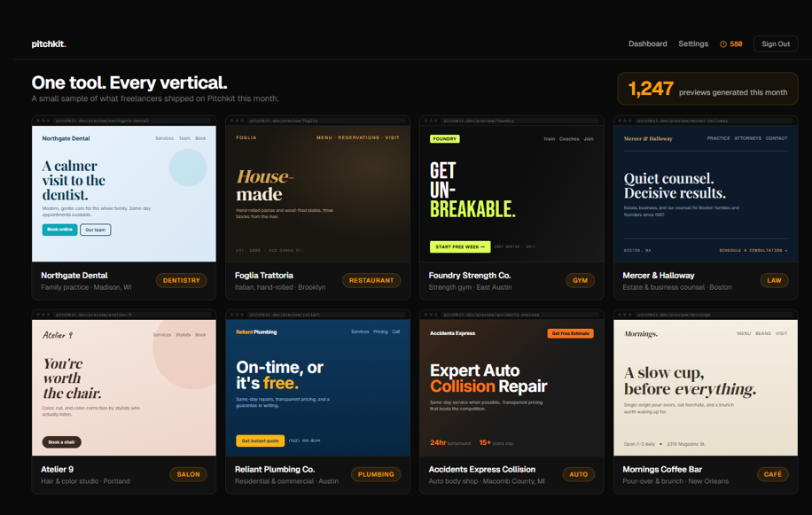Click the PLUMBING category tag
Viewport: 812px width, 515px height.
coord(376,474)
